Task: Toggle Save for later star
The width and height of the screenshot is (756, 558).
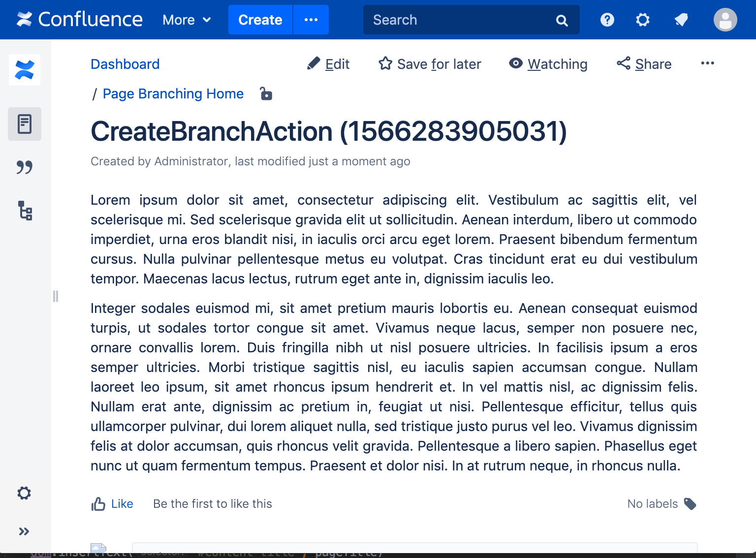Action: (x=430, y=64)
